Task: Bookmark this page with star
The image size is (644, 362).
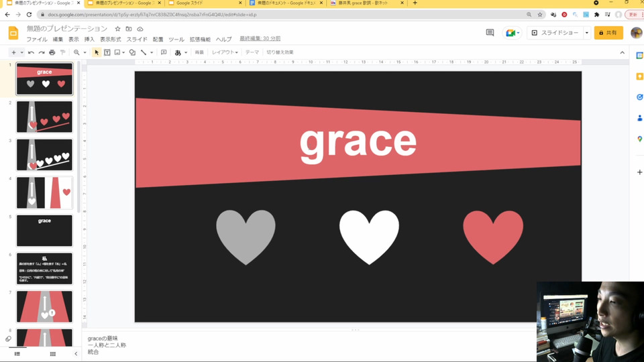Action: [x=540, y=14]
